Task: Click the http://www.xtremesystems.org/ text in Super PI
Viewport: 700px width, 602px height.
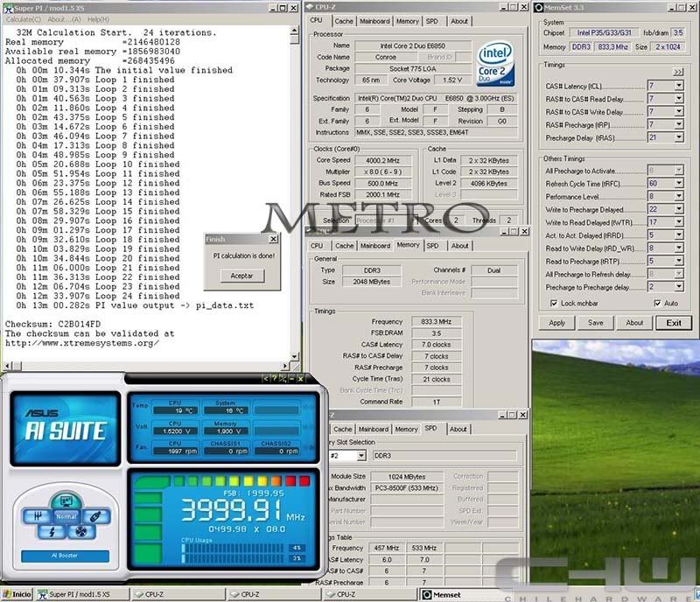Action: (x=82, y=343)
